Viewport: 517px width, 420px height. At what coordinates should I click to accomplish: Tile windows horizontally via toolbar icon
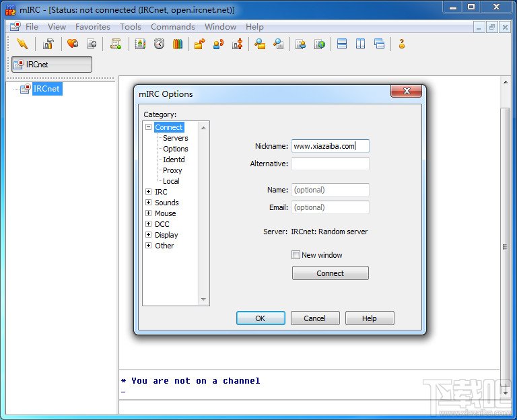pos(342,44)
